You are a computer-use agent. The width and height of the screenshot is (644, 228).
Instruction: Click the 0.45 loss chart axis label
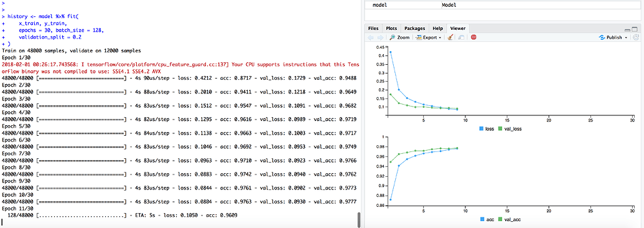(x=380, y=47)
